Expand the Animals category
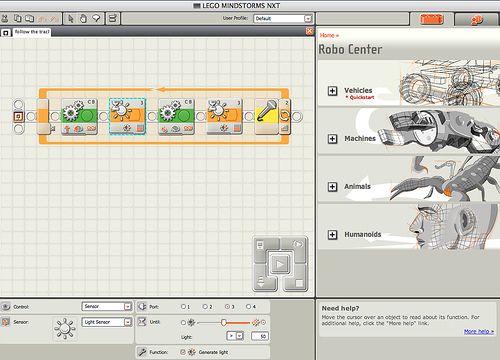Image resolution: width=500 pixels, height=360 pixels. [332, 187]
